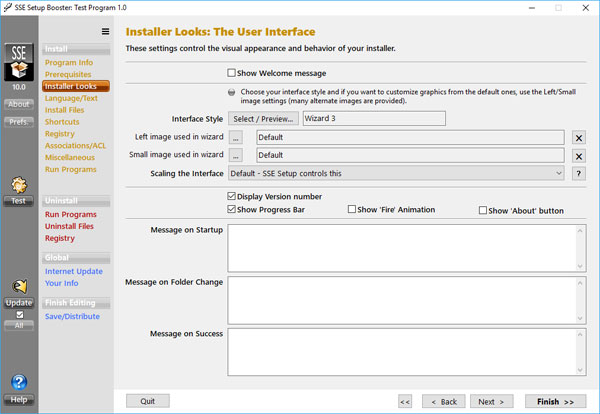Click the Update arrow icon
The height and width of the screenshot is (414, 600).
20,286
